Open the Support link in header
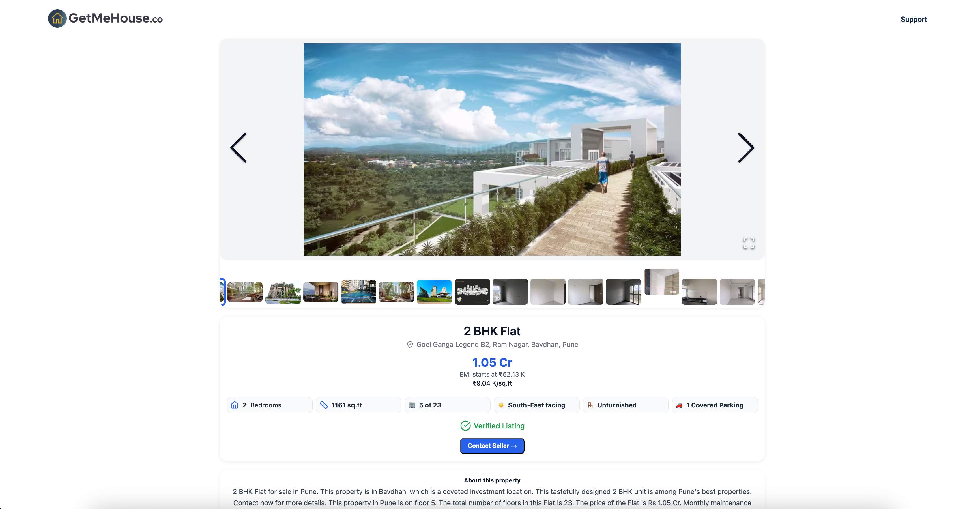980x509 pixels. (x=913, y=19)
